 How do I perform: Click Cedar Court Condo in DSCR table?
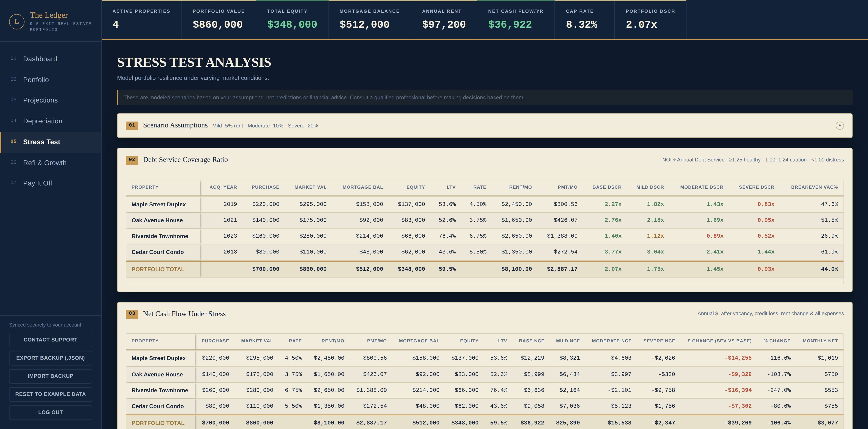157,252
